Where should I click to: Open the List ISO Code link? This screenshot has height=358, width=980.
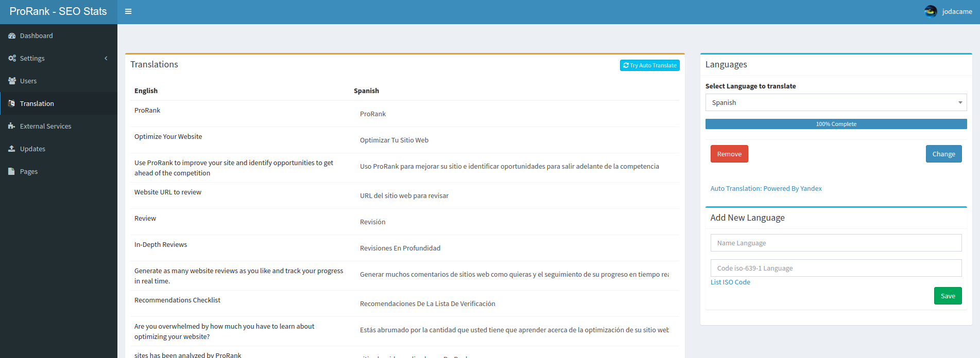point(730,282)
